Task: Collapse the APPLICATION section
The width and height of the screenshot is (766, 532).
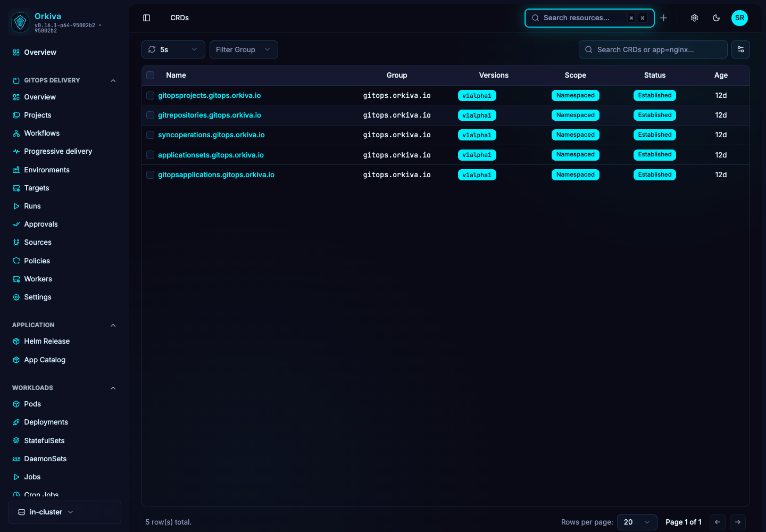Action: pyautogui.click(x=113, y=325)
